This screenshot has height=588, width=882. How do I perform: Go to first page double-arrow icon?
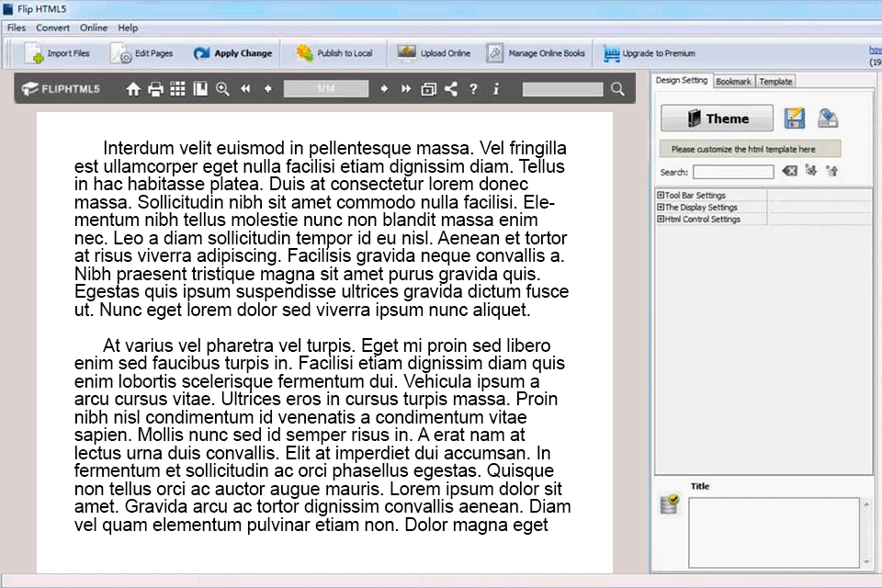coord(245,89)
